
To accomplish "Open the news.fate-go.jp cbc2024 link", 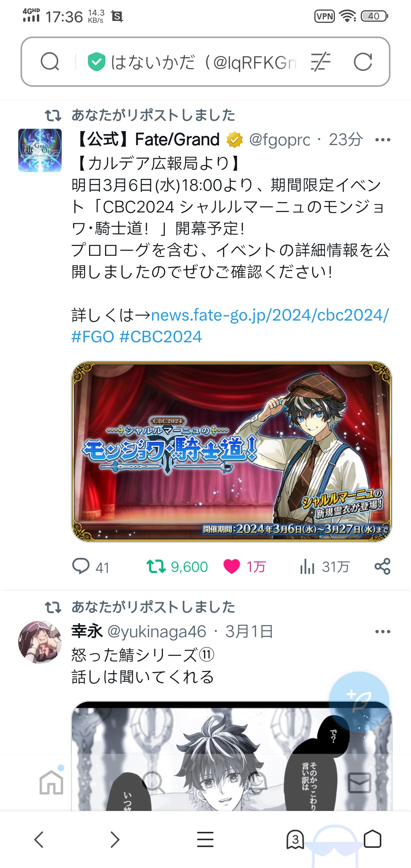I will pyautogui.click(x=270, y=315).
